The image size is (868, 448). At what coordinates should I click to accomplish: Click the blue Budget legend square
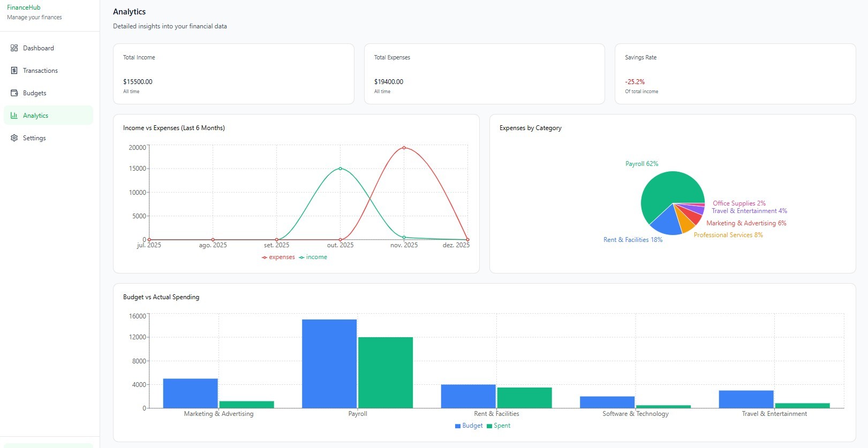coord(458,426)
